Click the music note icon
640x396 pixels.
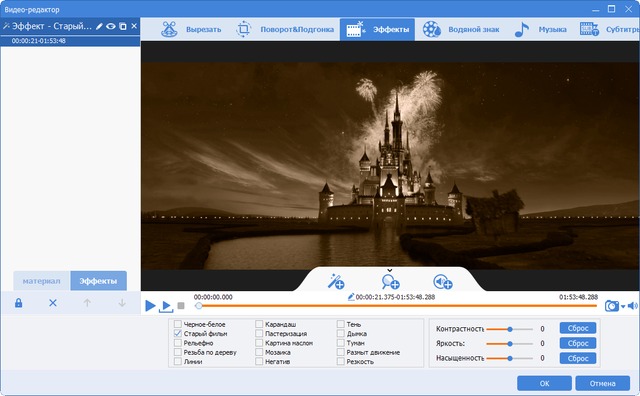coord(521,29)
